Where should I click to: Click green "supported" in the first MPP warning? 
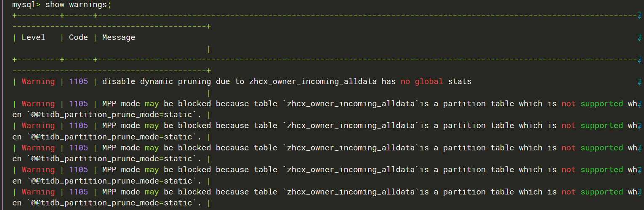pos(601,104)
